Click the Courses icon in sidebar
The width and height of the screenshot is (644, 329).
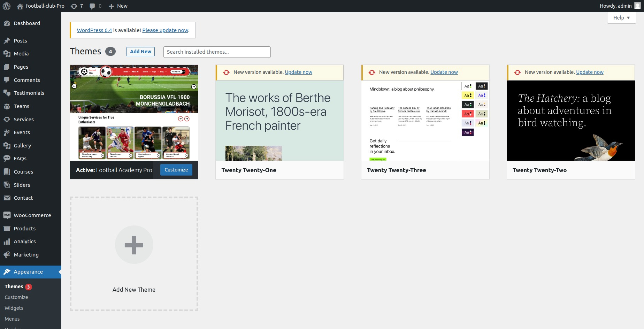point(7,172)
